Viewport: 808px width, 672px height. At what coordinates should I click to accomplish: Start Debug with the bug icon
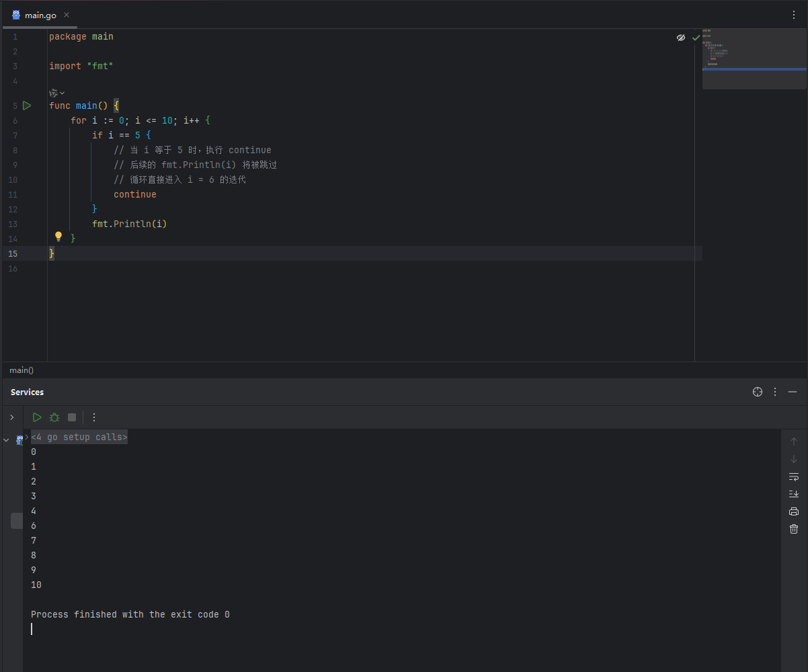(x=54, y=417)
